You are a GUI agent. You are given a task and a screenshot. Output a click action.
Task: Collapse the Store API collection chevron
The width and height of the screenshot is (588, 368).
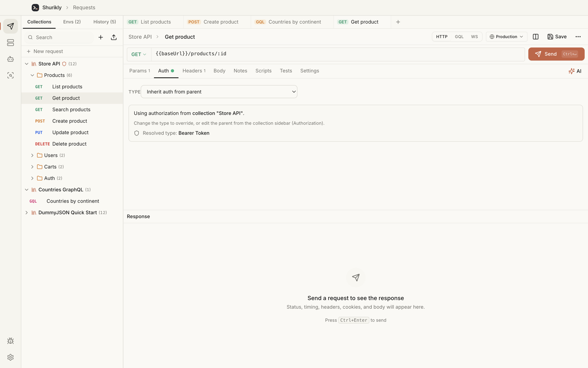point(26,64)
